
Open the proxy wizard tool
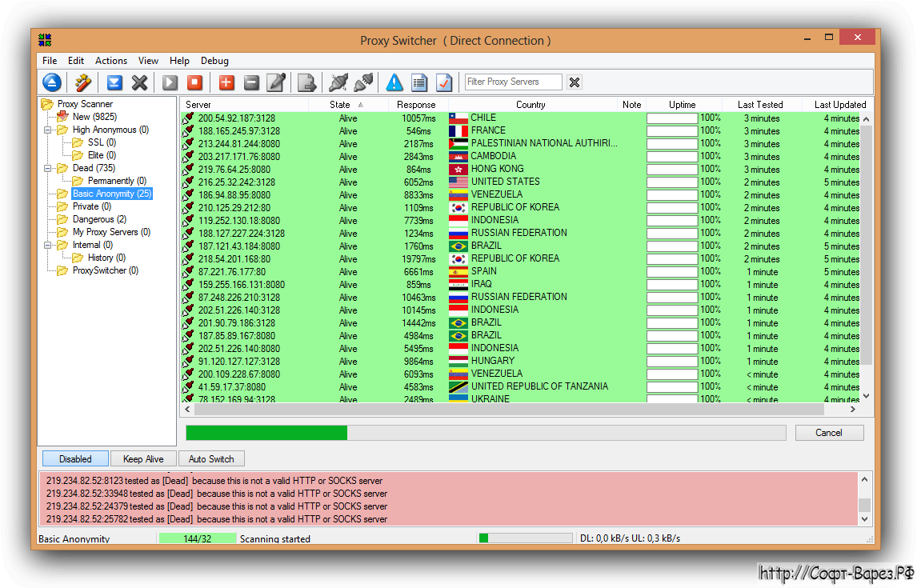pos(82,82)
